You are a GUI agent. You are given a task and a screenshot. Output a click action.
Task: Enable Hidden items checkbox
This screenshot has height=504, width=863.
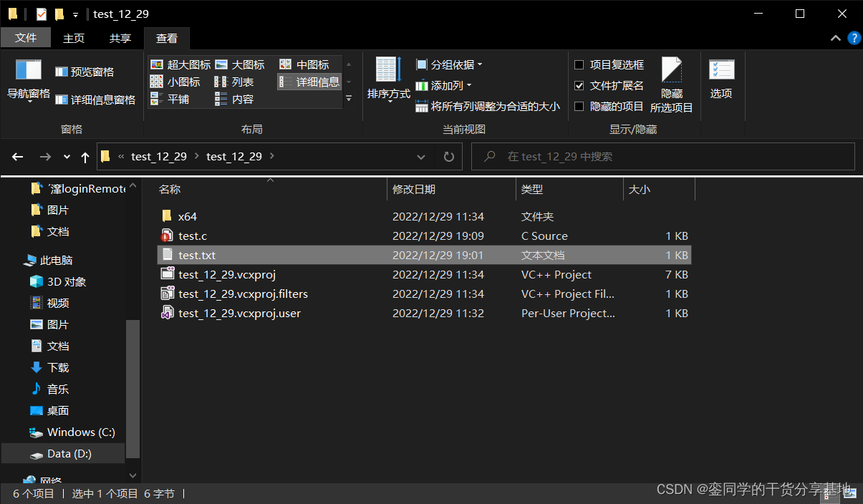(579, 106)
